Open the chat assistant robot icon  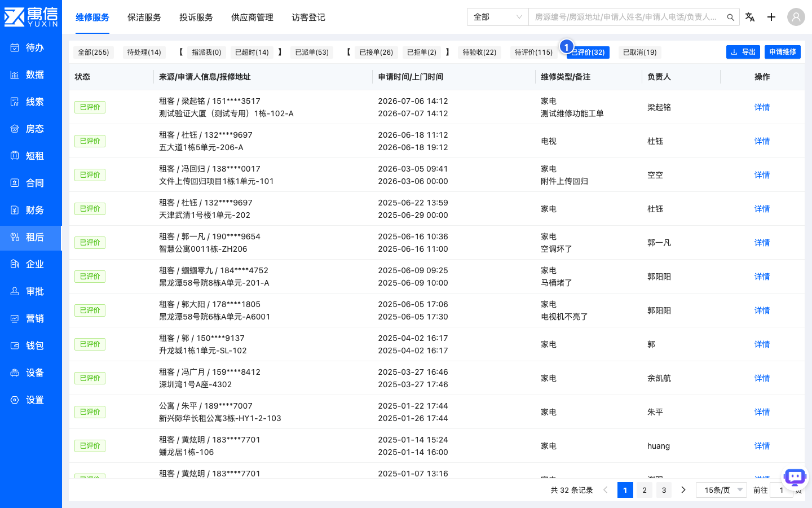(795, 478)
